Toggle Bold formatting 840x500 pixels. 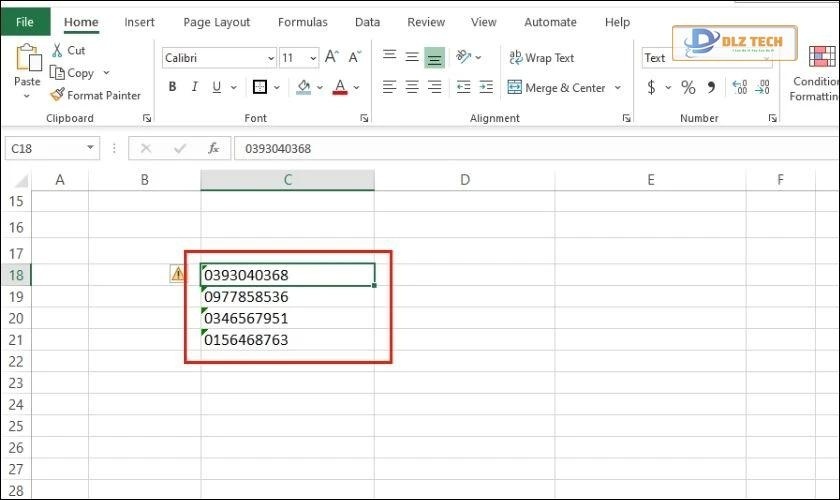172,88
